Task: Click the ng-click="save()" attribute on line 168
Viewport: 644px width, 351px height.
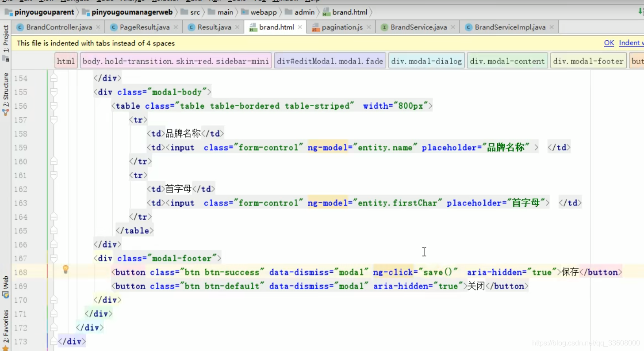Action: tap(416, 272)
